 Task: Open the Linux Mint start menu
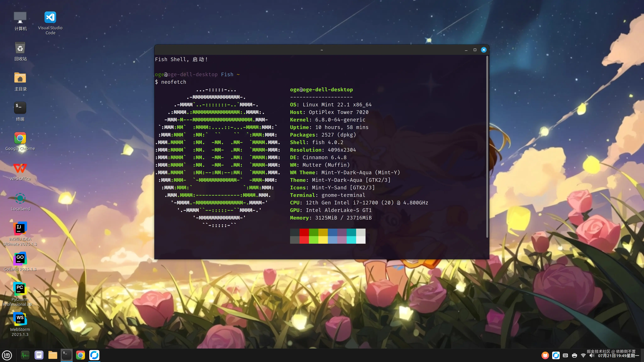tap(7, 355)
